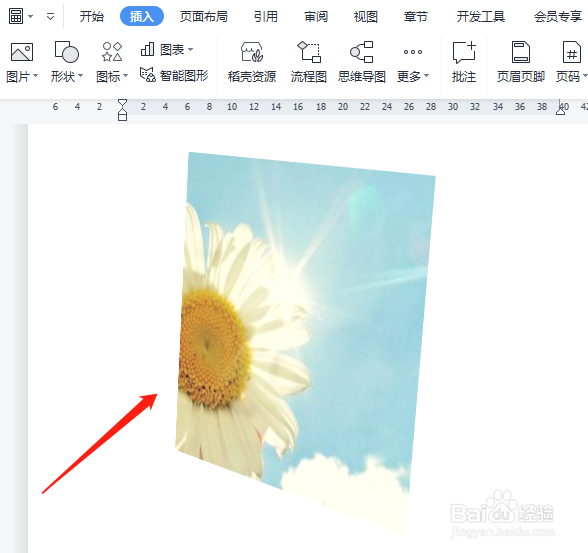Expand the 形状 dropdown arrow
Viewport: 588px width, 553px height.
coord(81,76)
